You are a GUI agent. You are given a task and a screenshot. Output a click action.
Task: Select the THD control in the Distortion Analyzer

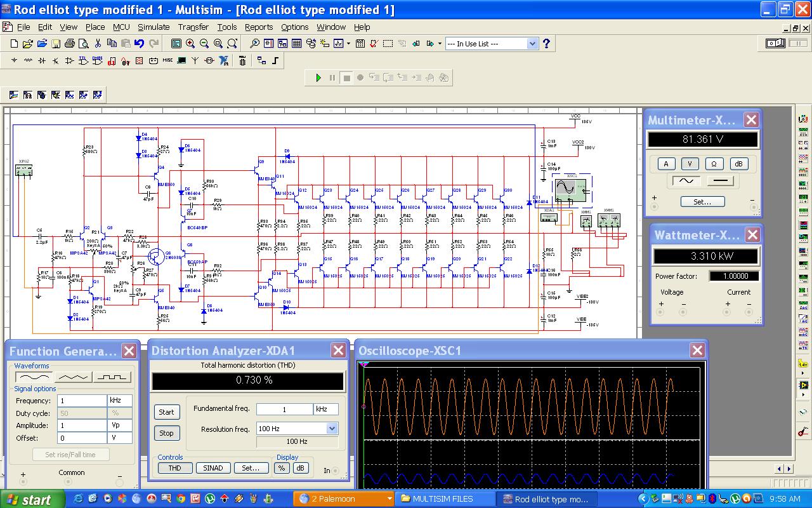[x=174, y=468]
